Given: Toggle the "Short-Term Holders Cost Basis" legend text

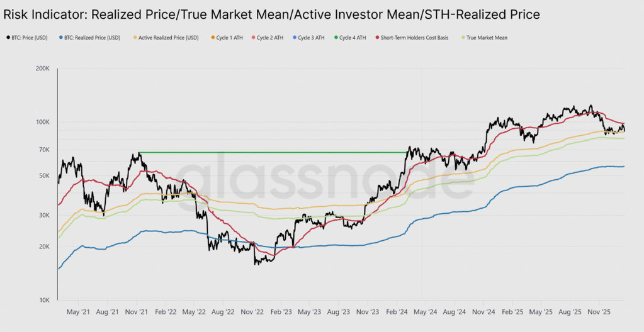Looking at the screenshot, I should pyautogui.click(x=415, y=38).
